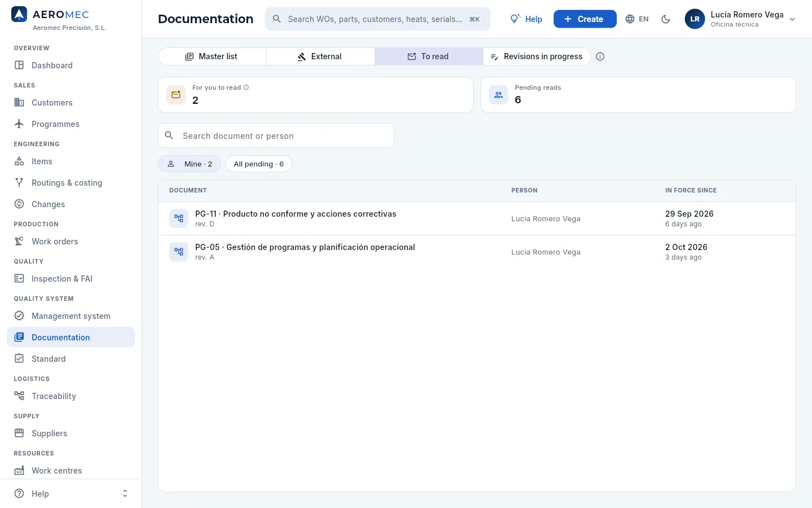Filter by Mine · 2 chip
This screenshot has height=508, width=812.
189,164
